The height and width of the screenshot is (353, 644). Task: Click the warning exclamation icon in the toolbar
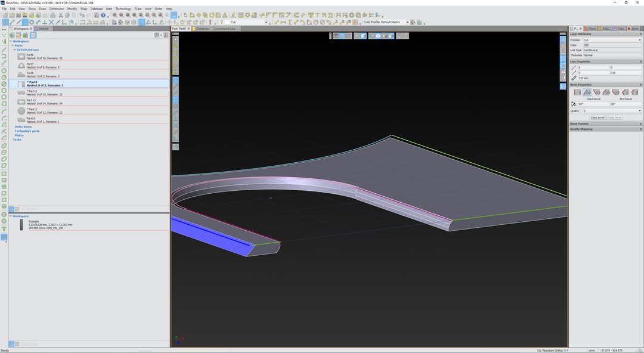point(210,22)
